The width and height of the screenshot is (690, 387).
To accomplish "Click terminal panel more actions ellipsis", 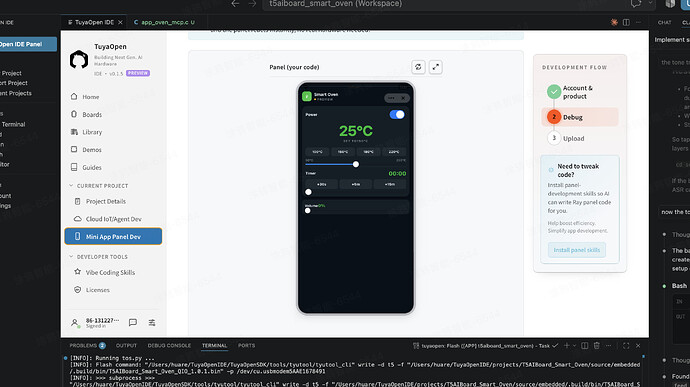I will tap(609, 346).
